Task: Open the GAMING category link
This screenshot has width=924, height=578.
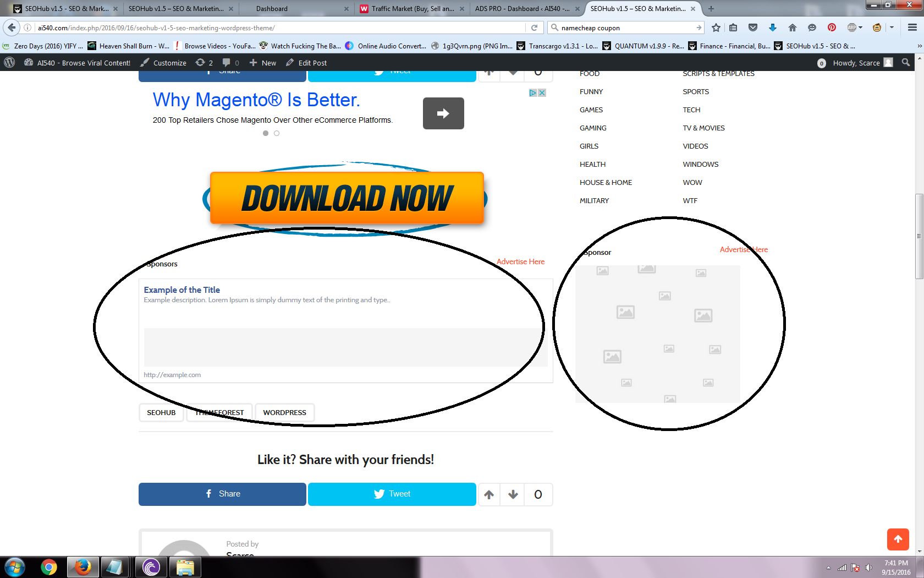Action: (593, 128)
